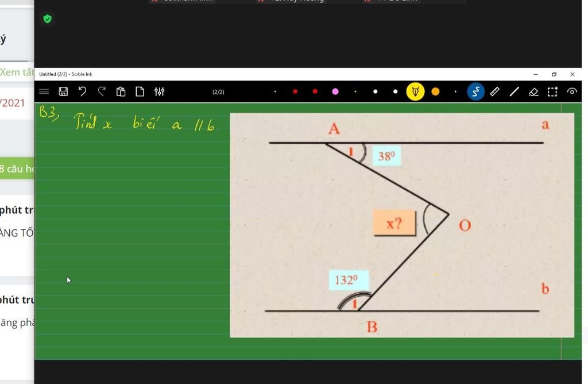Click the 38° angle label
Image resolution: width=588 pixels, height=384 pixels.
click(x=386, y=156)
